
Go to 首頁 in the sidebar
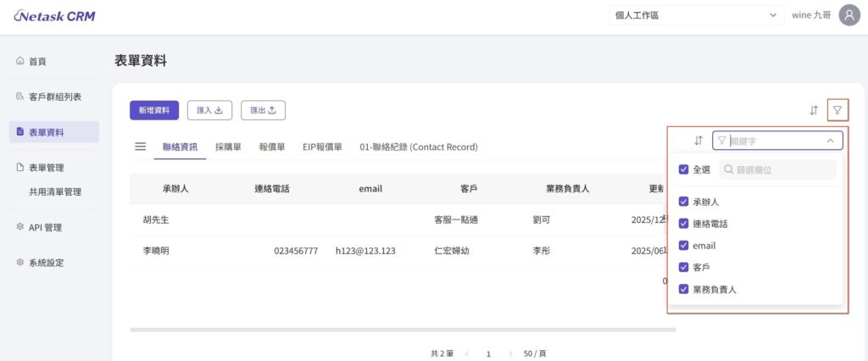tap(36, 62)
